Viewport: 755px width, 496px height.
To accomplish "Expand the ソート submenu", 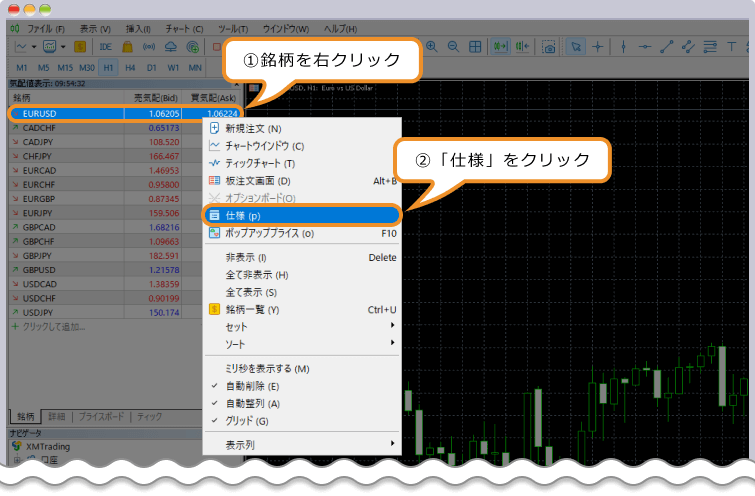I will click(x=302, y=344).
